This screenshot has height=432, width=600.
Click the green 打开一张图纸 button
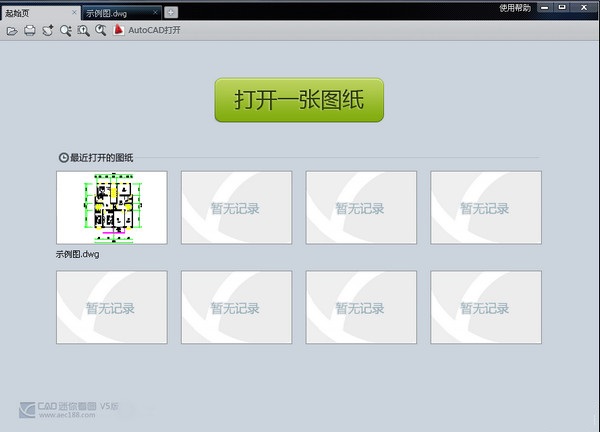(x=299, y=100)
